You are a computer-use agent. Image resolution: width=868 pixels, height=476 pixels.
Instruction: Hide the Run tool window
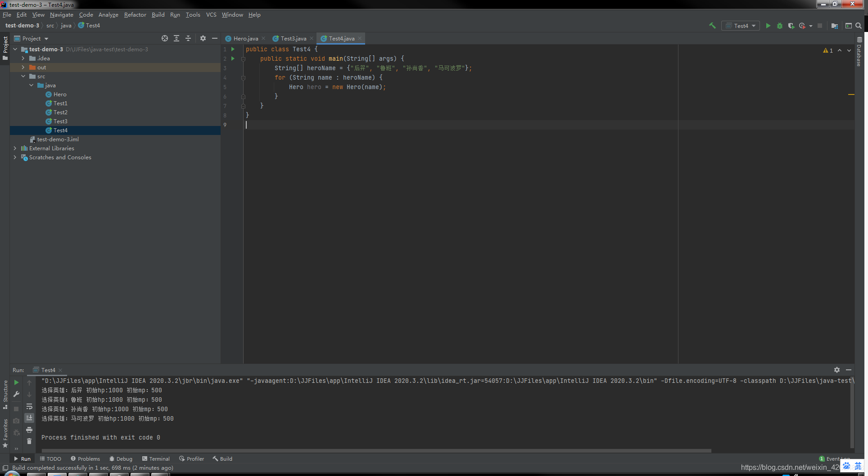[x=849, y=370]
